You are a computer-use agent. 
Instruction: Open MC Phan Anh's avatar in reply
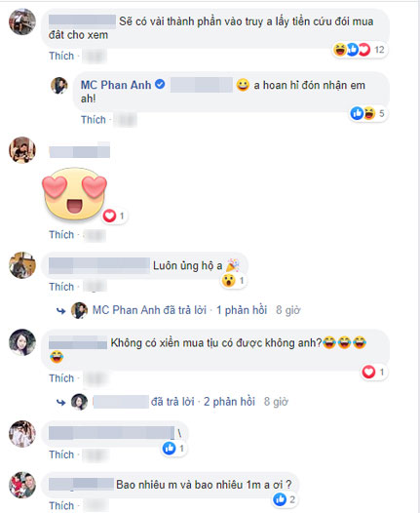pyautogui.click(x=59, y=85)
